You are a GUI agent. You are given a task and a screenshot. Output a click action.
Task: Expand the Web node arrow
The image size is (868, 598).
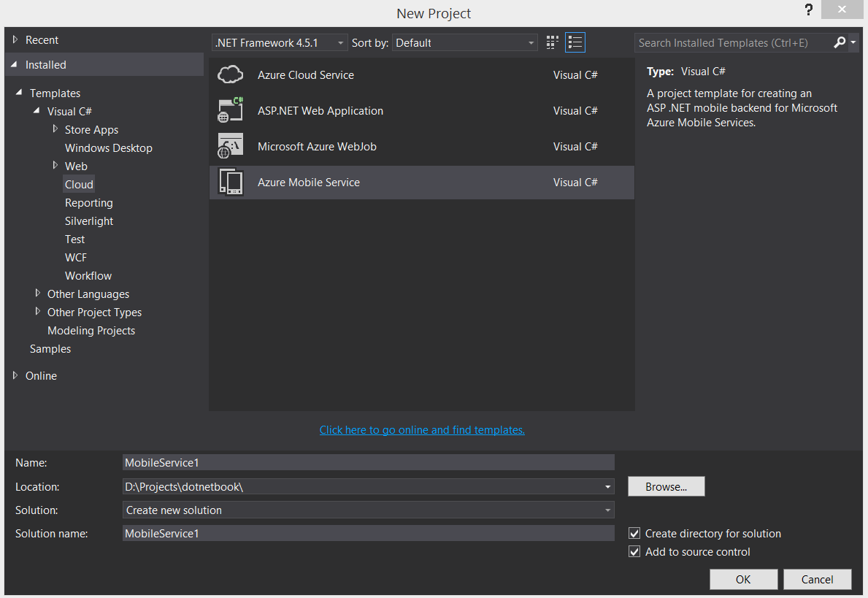[55, 165]
